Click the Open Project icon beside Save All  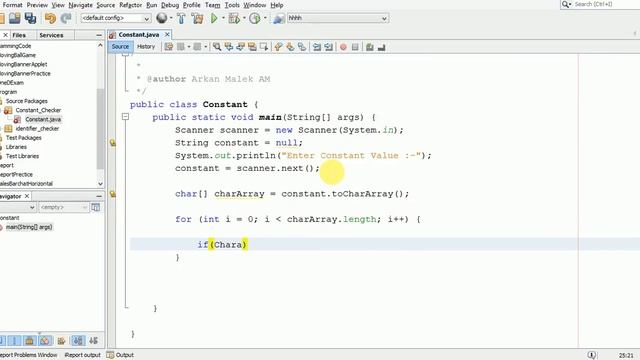tap(15, 18)
